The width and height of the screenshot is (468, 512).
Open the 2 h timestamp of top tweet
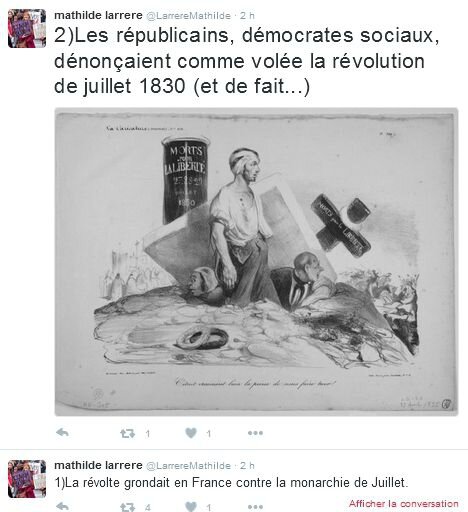pyautogui.click(x=247, y=16)
